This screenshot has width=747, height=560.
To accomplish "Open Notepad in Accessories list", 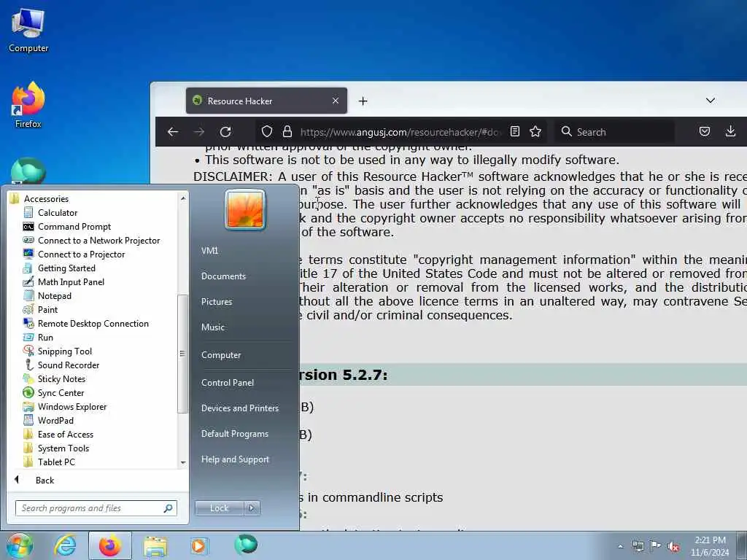I will pos(55,296).
